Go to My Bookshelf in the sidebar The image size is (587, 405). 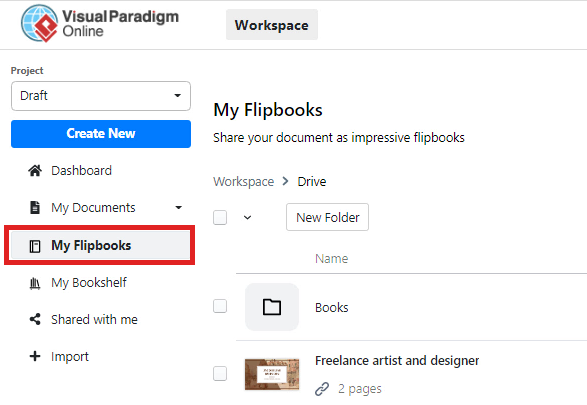89,283
